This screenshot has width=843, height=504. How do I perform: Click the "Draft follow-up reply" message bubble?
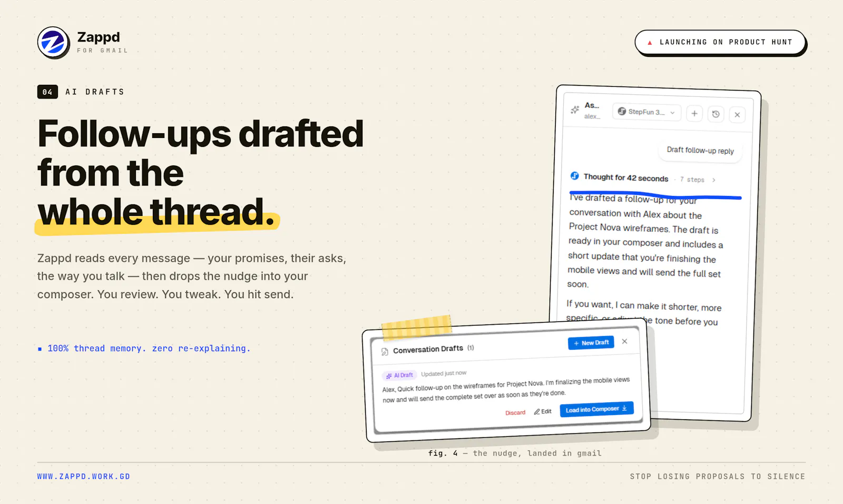coord(700,151)
